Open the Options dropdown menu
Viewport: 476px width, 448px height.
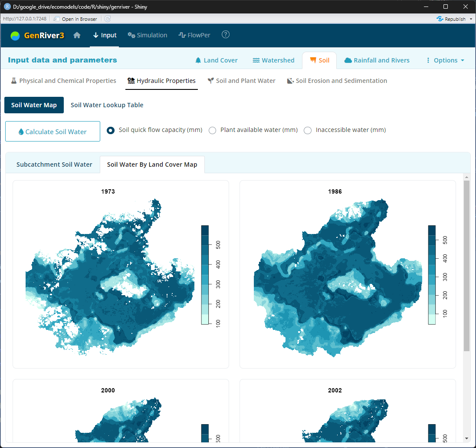[x=445, y=60]
